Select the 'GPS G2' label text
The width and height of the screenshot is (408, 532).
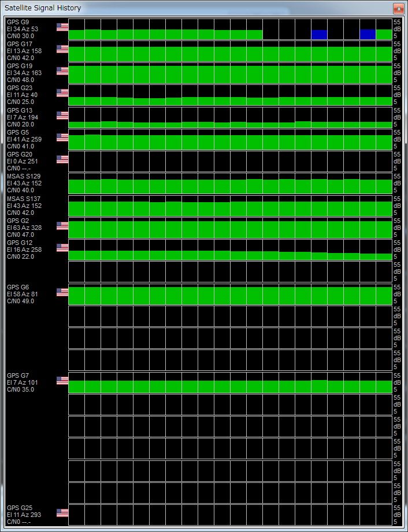click(x=18, y=221)
